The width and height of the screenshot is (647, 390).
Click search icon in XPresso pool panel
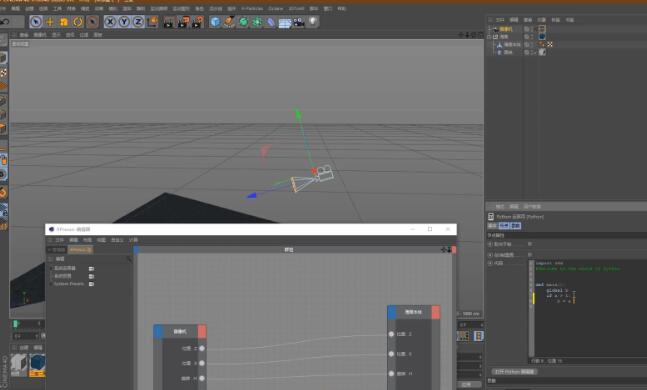[x=129, y=259]
